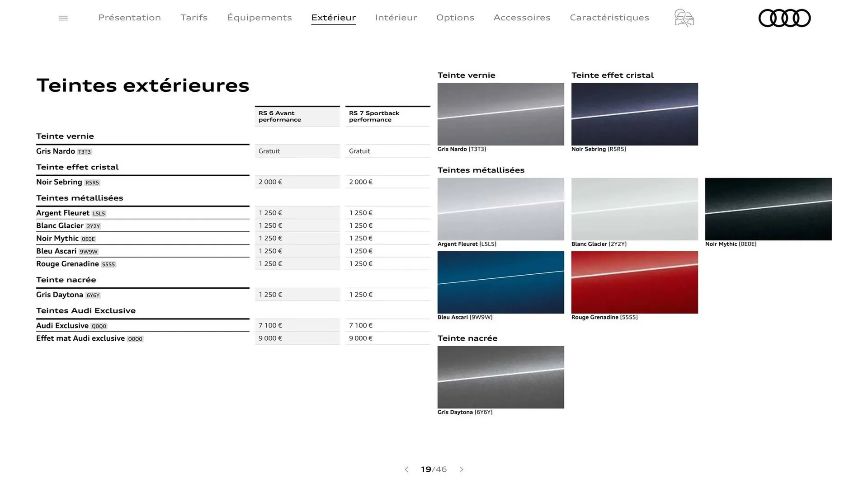
Task: Select the Rouge Grenadine color swatch
Action: (x=635, y=282)
